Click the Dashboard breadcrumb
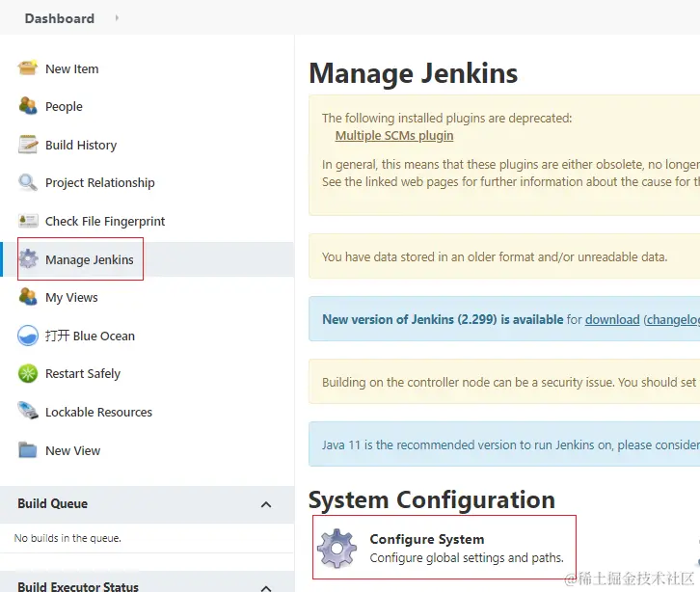This screenshot has height=592, width=700. [x=60, y=18]
